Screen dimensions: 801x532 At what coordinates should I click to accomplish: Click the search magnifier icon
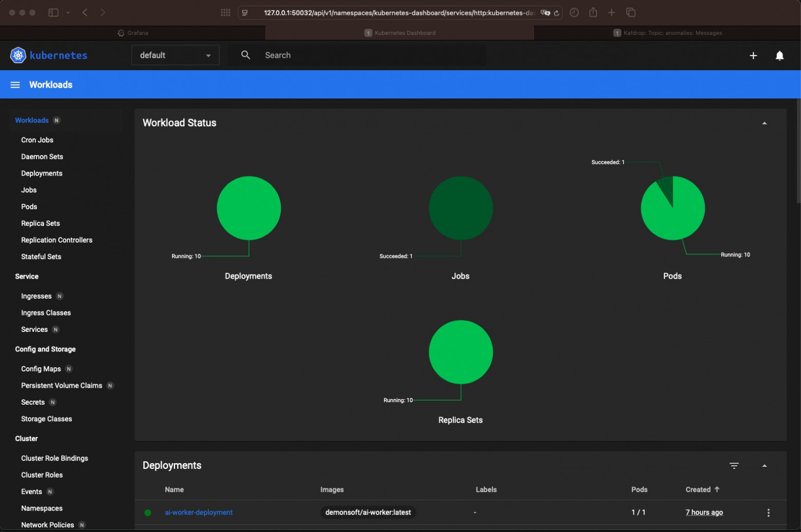point(245,55)
